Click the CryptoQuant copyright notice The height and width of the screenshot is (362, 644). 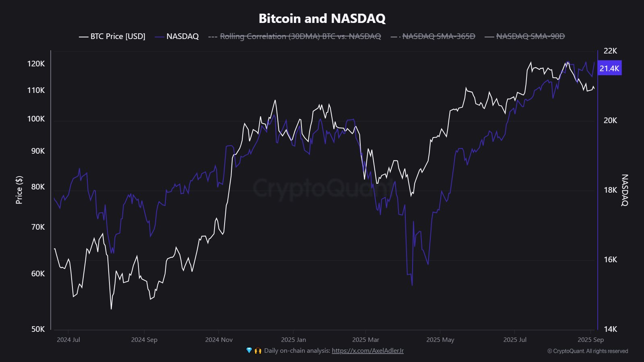click(x=587, y=351)
